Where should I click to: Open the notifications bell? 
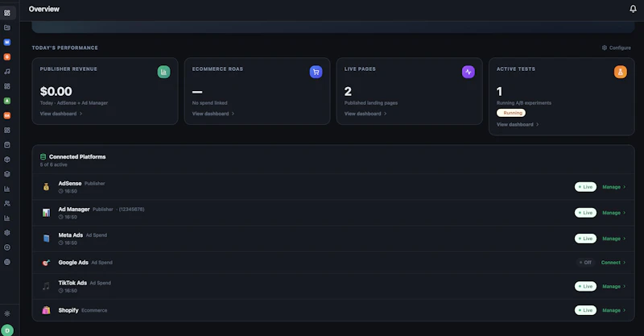633,9
